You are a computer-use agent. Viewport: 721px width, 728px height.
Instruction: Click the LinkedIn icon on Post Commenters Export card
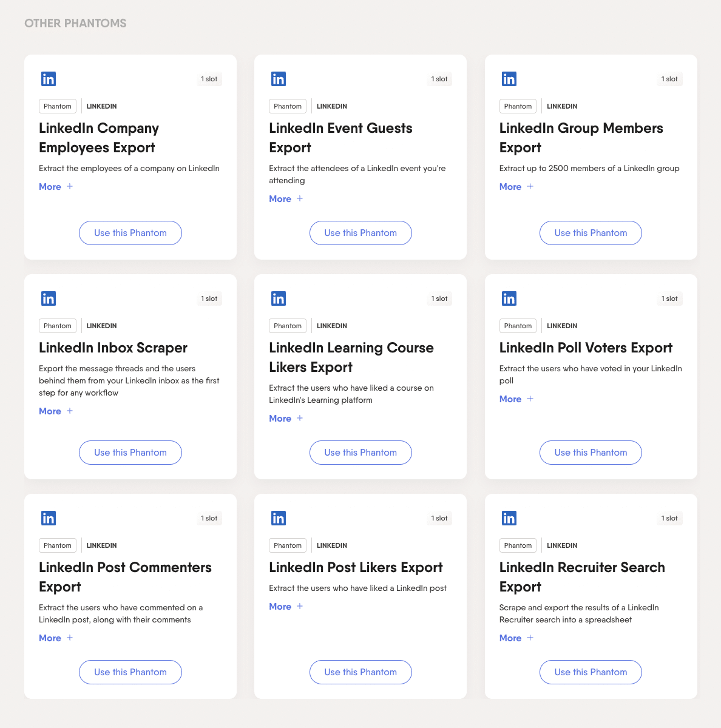[48, 517]
